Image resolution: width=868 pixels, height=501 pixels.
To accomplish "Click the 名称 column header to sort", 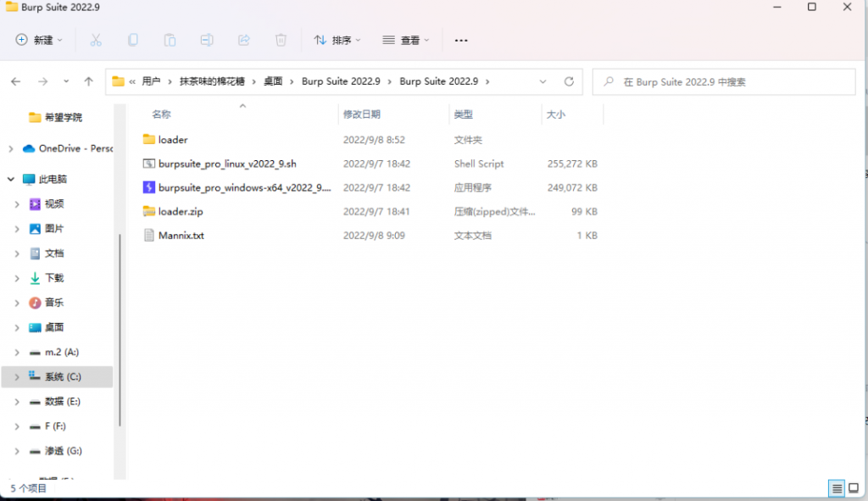I will coord(160,114).
